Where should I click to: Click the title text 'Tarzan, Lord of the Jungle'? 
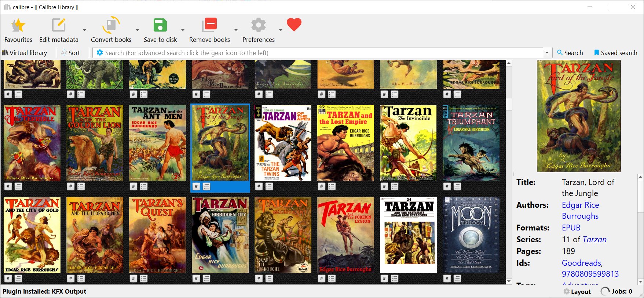point(588,188)
